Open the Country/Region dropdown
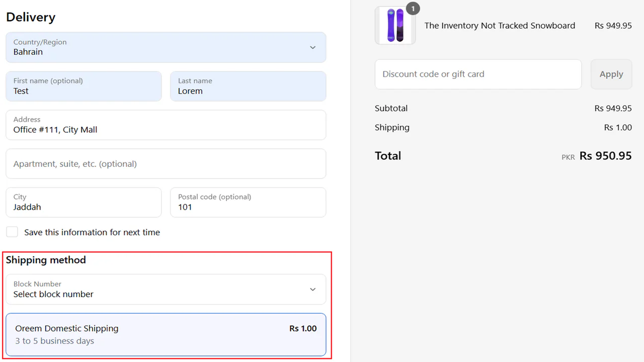The height and width of the screenshot is (362, 644). click(166, 47)
